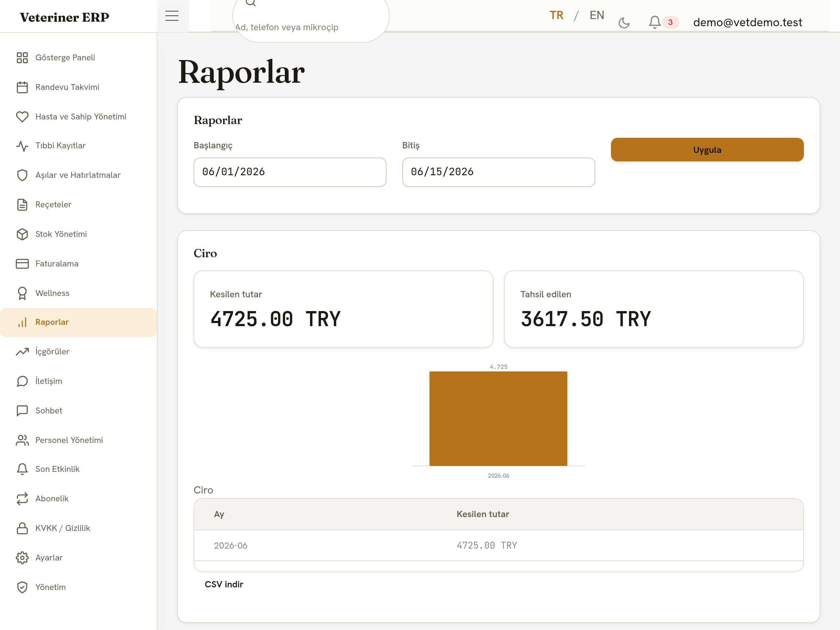Click the box icon for Stok Yönetimi
The width and height of the screenshot is (840, 630).
[22, 234]
